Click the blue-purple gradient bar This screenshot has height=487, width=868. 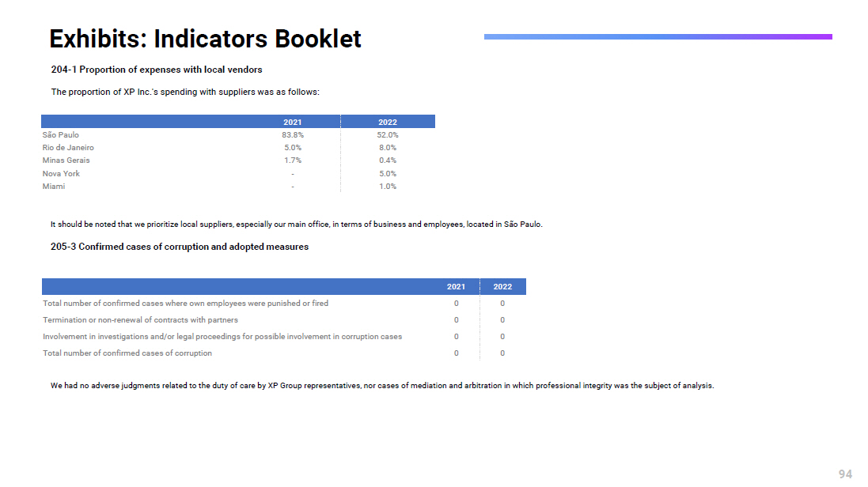[x=658, y=36]
